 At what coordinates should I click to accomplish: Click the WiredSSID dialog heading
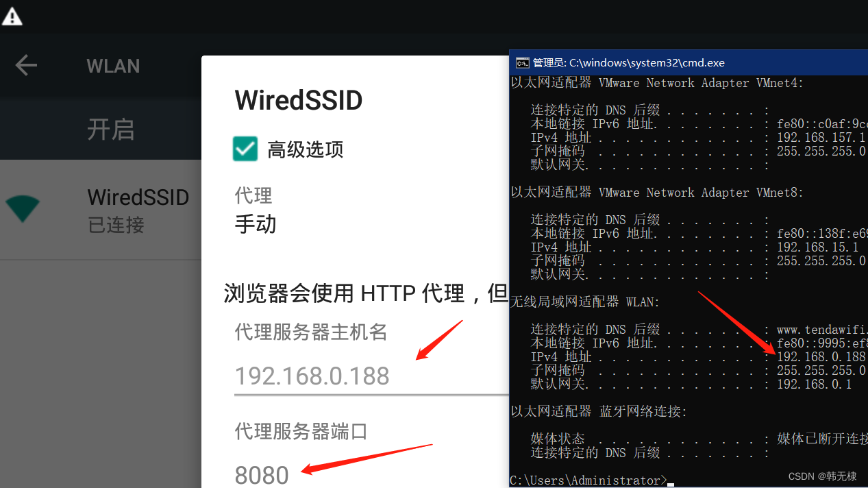pyautogui.click(x=299, y=101)
